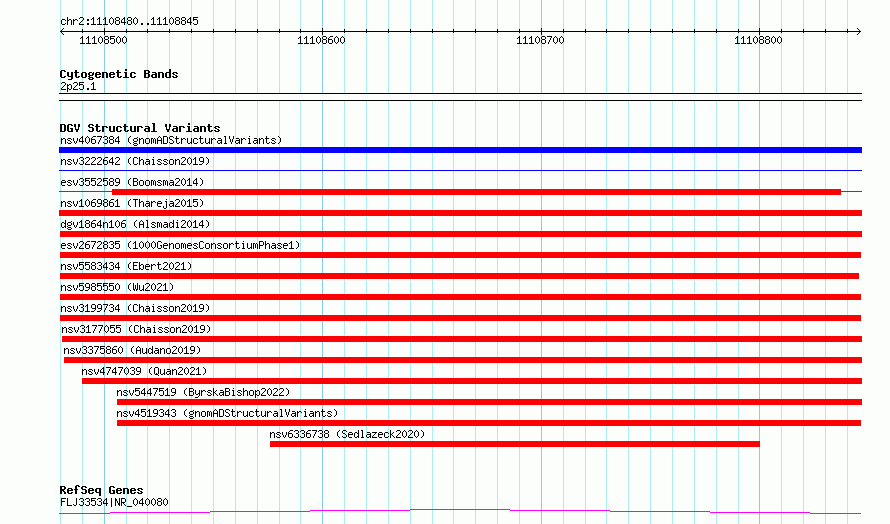Image resolution: width=890 pixels, height=524 pixels.
Task: Click the red esv3552589 variant bar
Action: 476,192
